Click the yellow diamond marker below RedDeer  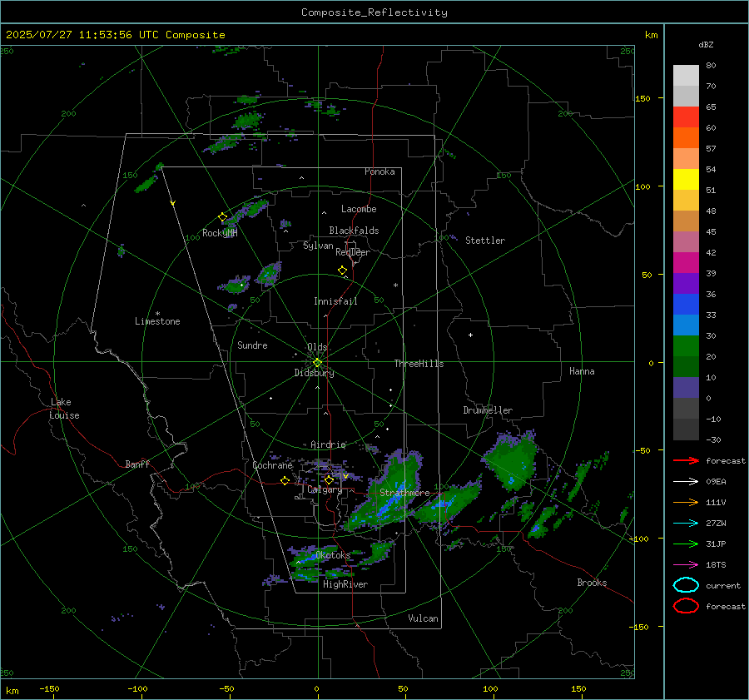[343, 271]
